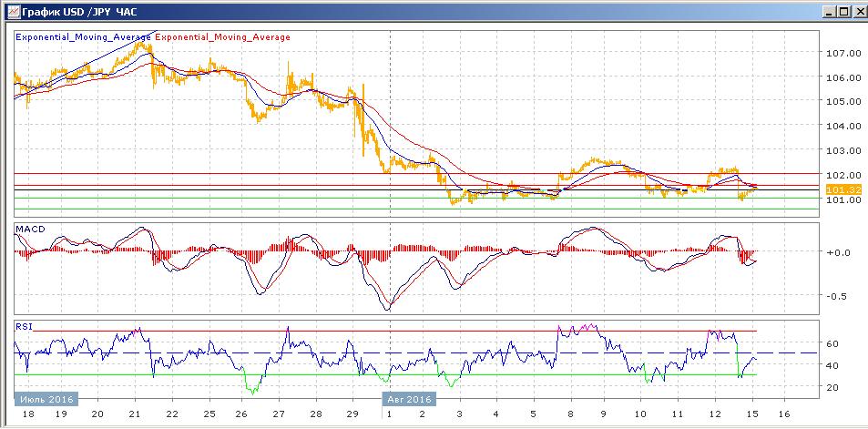Close the USD/JPY chart window
The image size is (868, 429).
tap(857, 11)
